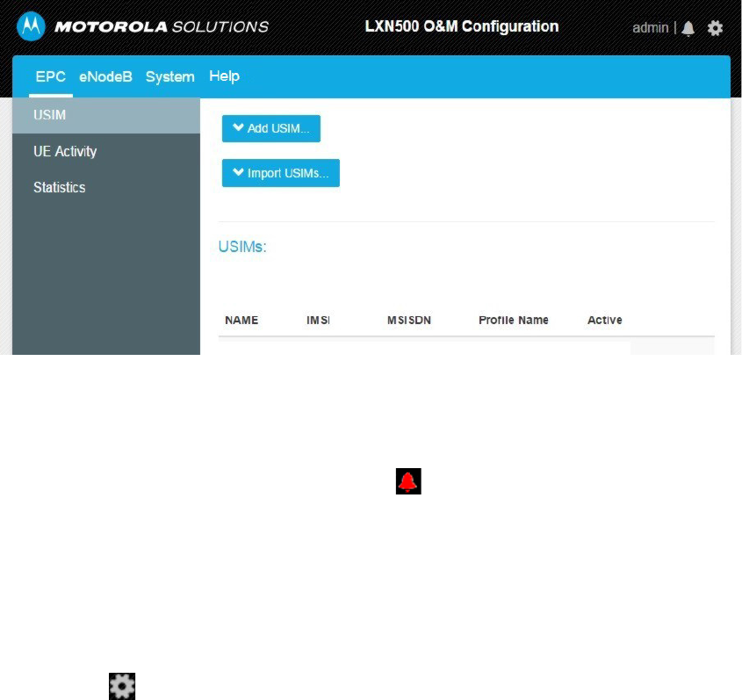Click the Motorola batwing logo
742x700 pixels.
tap(31, 26)
